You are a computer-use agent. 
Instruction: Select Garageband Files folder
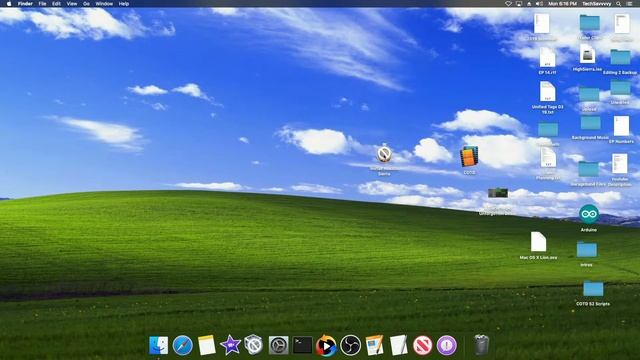(x=588, y=169)
